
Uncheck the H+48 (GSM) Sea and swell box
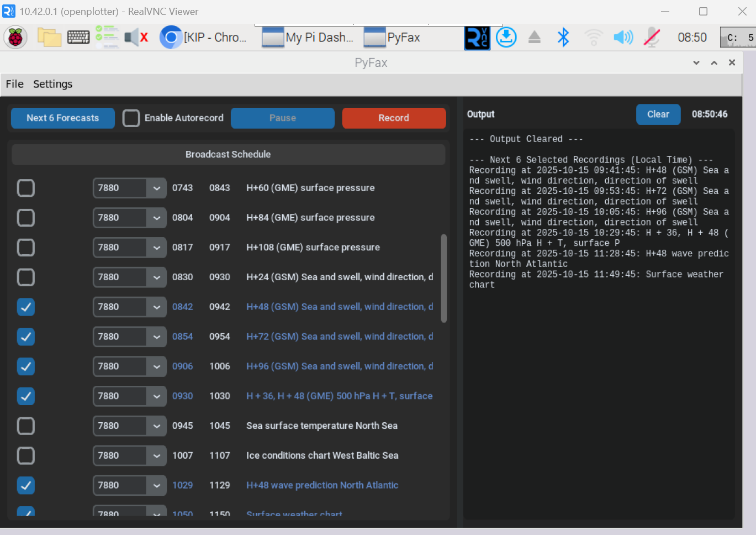(26, 307)
